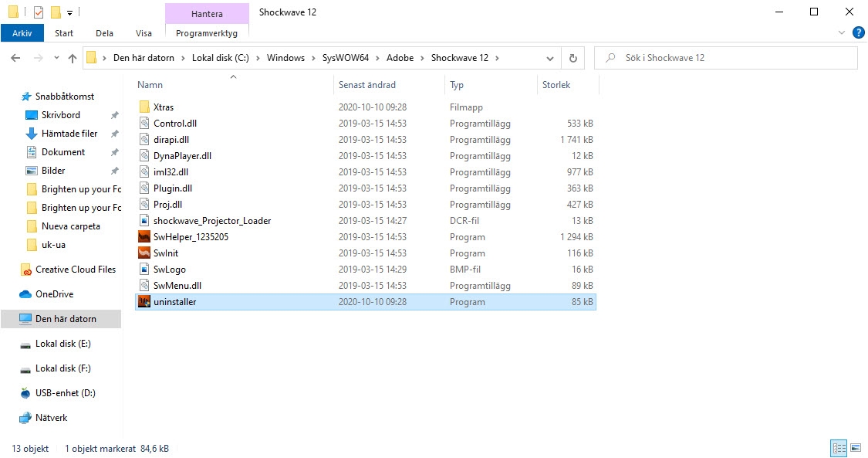The height and width of the screenshot is (458, 868).
Task: Switch to details view layout icon
Action: [839, 448]
